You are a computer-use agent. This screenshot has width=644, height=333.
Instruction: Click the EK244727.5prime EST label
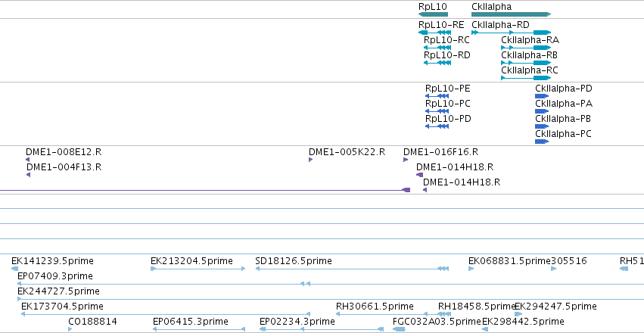click(x=58, y=291)
